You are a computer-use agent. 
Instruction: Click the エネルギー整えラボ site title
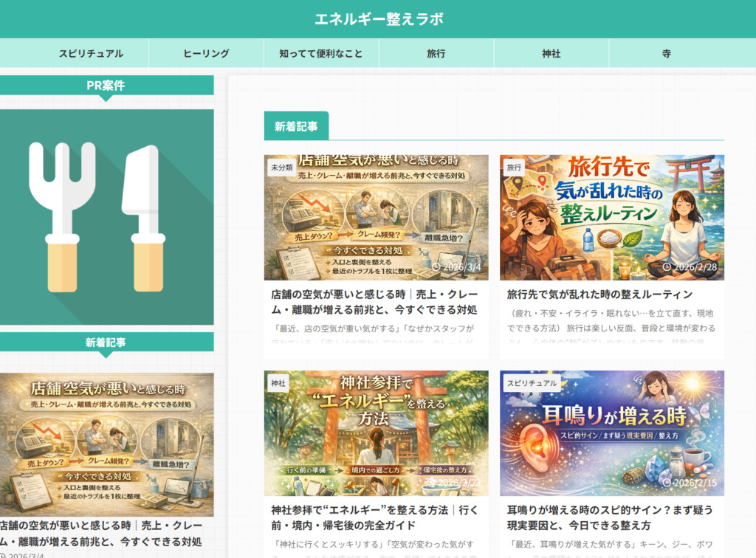[379, 19]
